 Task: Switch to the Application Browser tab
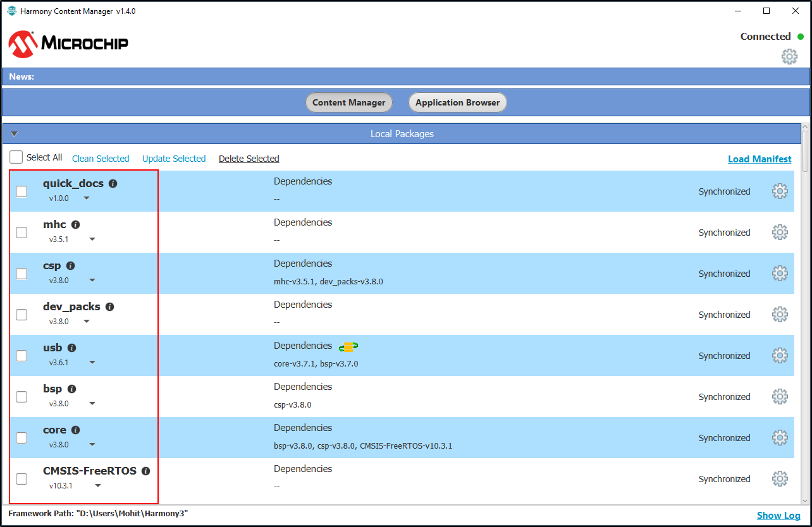(x=457, y=102)
